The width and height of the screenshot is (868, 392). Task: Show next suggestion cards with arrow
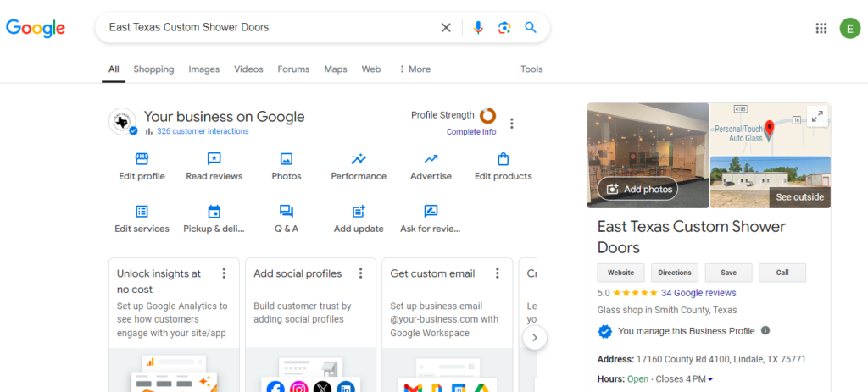coord(534,337)
